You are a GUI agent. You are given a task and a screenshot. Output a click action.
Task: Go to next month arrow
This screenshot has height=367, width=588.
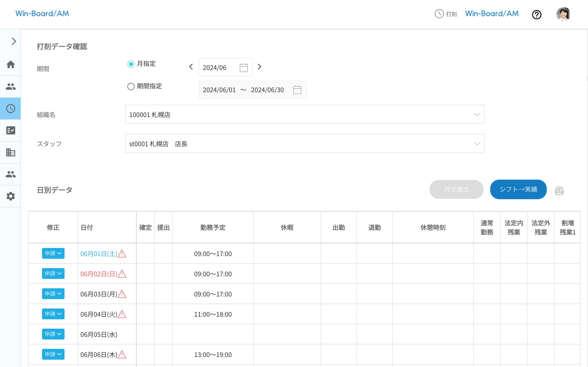point(259,67)
